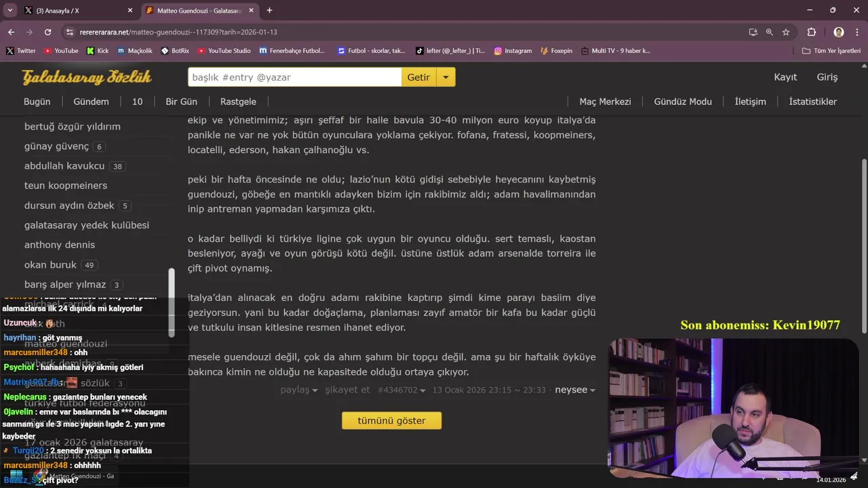This screenshot has width=868, height=488.
Task: Open topic günay güvenç
Action: coord(56,146)
